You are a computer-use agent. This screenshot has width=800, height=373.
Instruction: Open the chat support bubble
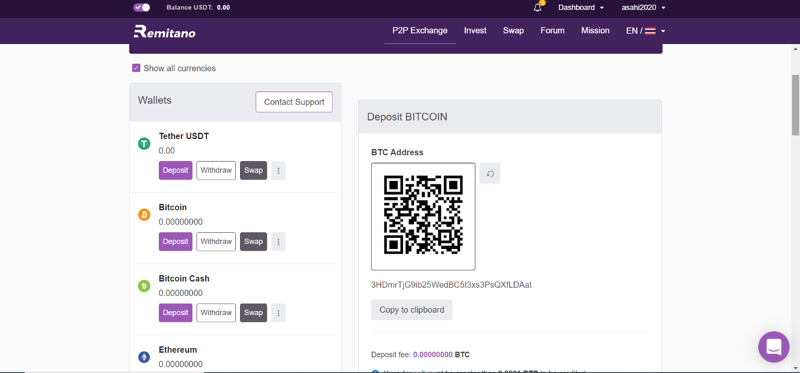coord(774,347)
